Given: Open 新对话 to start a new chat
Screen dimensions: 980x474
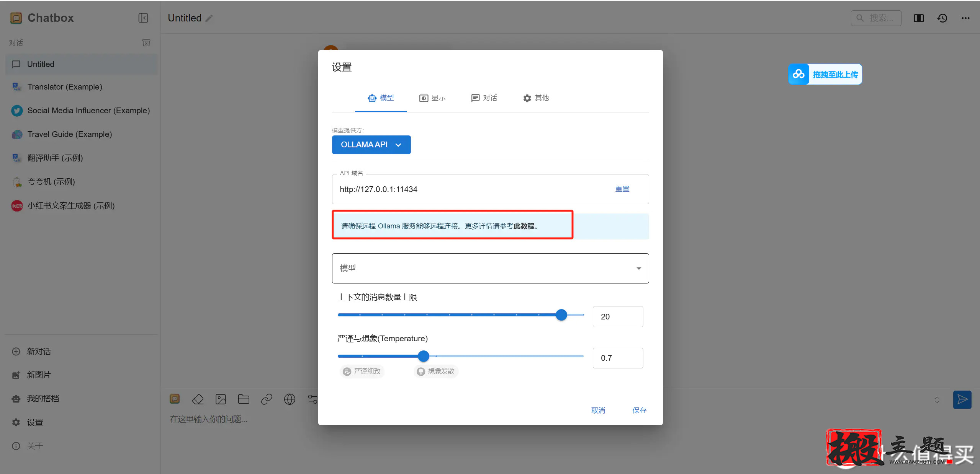Looking at the screenshot, I should (39, 351).
